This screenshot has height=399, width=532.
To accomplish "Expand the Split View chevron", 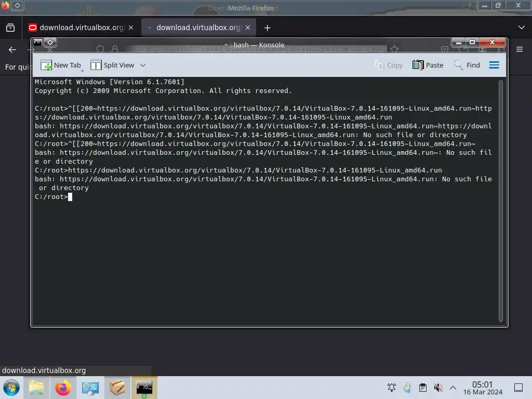I will [x=143, y=65].
